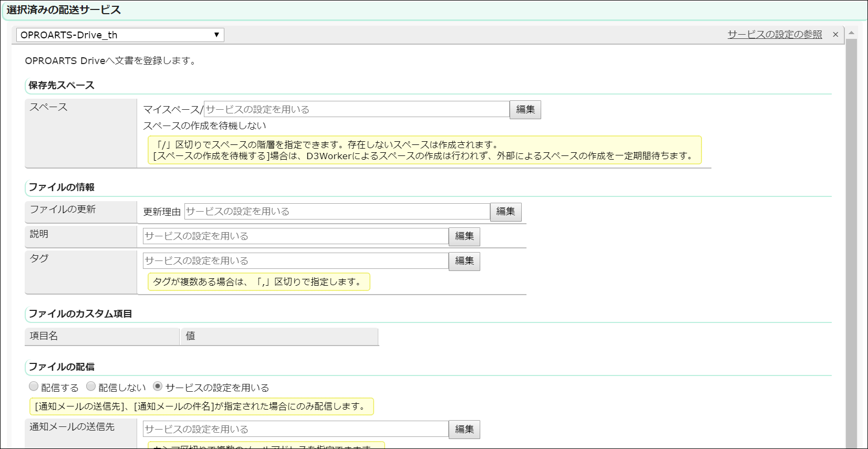
Task: Open the サービスの設定の参照 link
Action: point(774,35)
